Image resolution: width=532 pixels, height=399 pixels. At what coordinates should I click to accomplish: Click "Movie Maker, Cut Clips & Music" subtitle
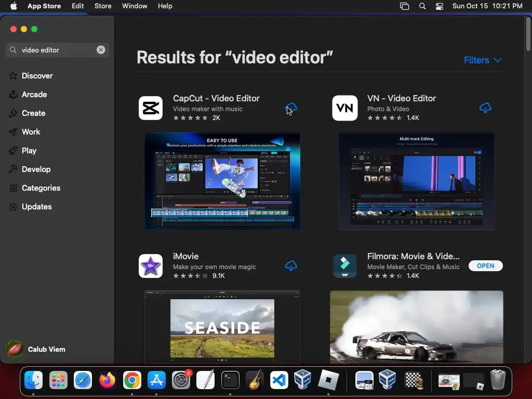click(413, 267)
